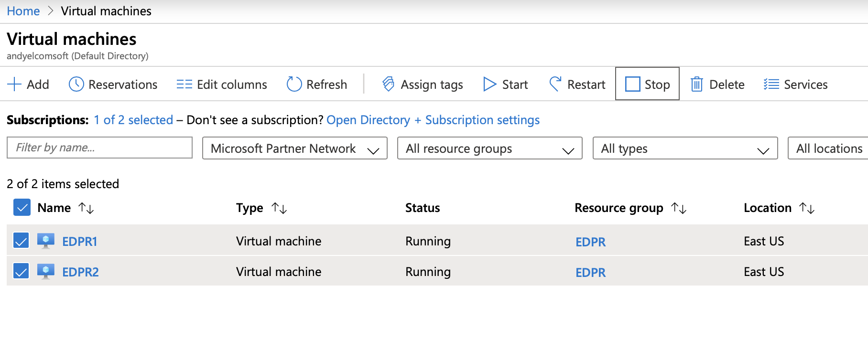This screenshot has width=868, height=339.
Task: Click the Resource group column header
Action: pyautogui.click(x=618, y=208)
